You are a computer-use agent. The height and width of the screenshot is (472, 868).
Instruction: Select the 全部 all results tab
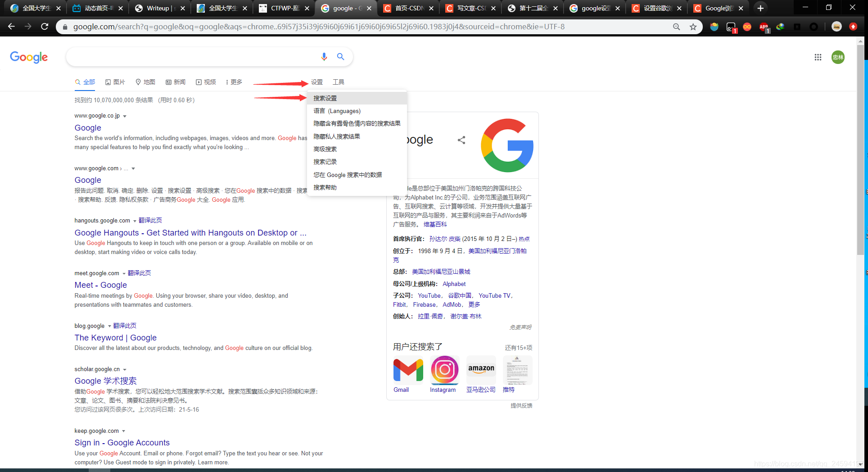(85, 82)
